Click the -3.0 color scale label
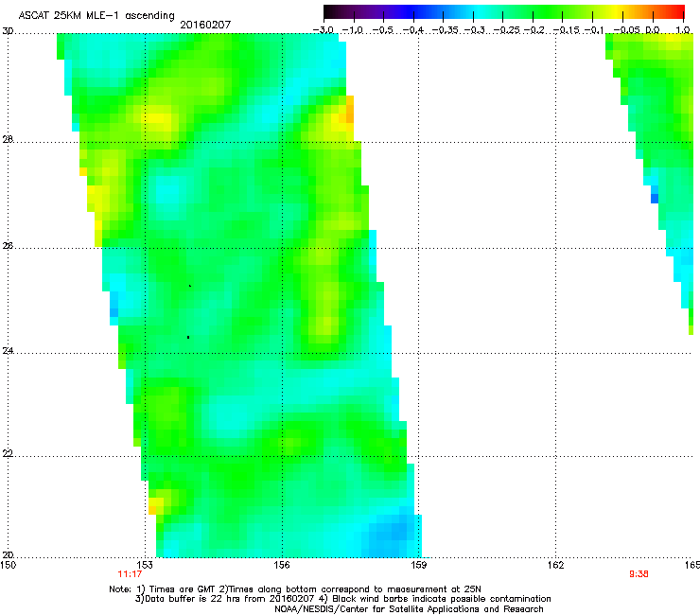The width and height of the screenshot is (700, 615). (x=324, y=30)
